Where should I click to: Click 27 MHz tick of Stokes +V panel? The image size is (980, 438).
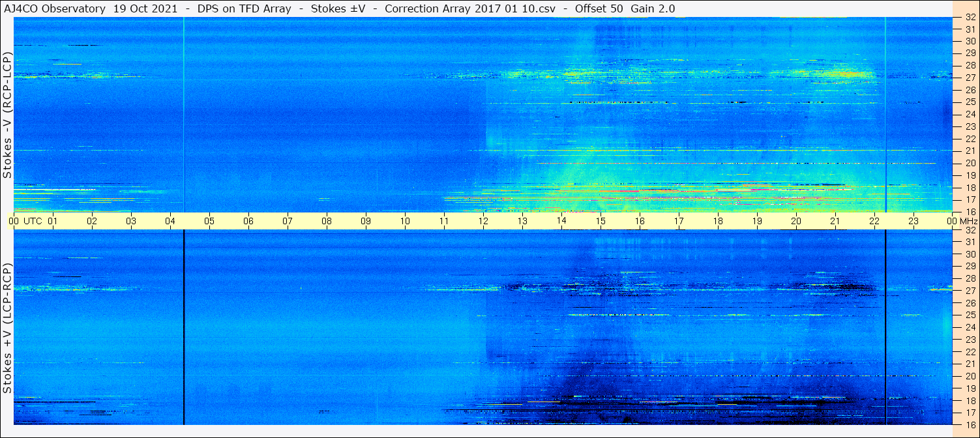click(970, 291)
